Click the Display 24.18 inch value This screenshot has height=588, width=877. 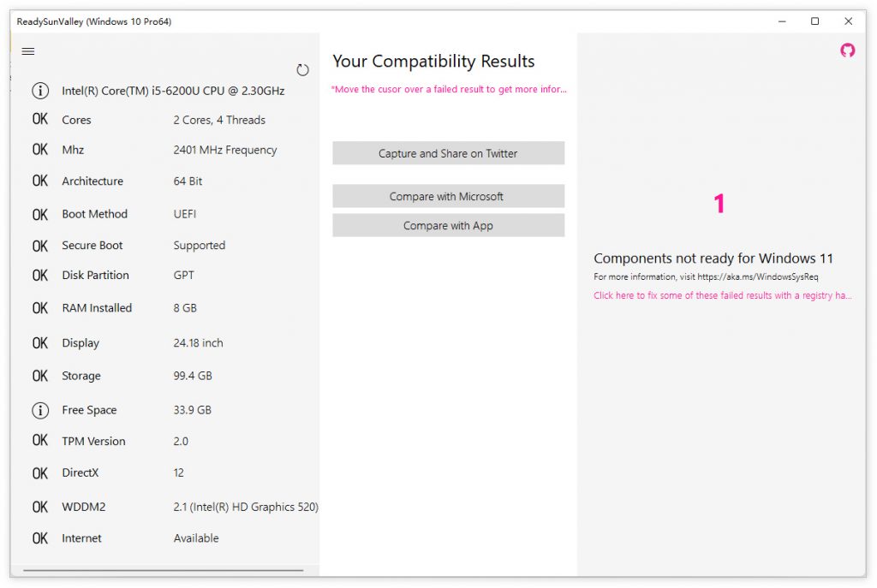coord(198,343)
